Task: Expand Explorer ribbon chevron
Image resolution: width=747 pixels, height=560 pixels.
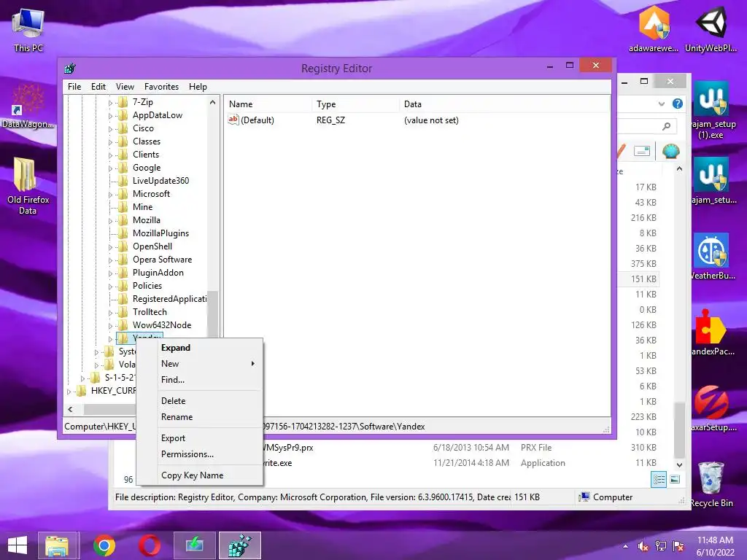Action: (x=661, y=104)
